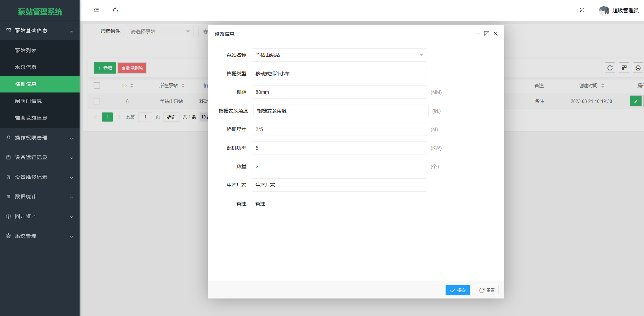The height and width of the screenshot is (316, 644).
Task: Sort by 创建时间 column arrows
Action: pyautogui.click(x=603, y=85)
